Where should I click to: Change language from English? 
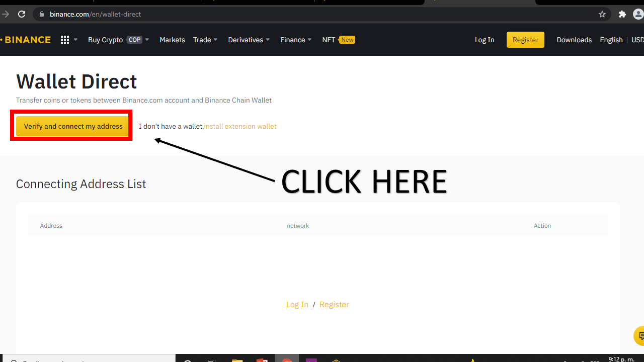pyautogui.click(x=611, y=40)
